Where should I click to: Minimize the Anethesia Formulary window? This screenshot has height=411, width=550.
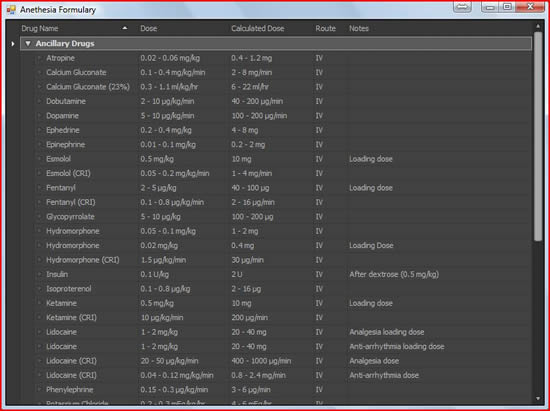click(490, 7)
